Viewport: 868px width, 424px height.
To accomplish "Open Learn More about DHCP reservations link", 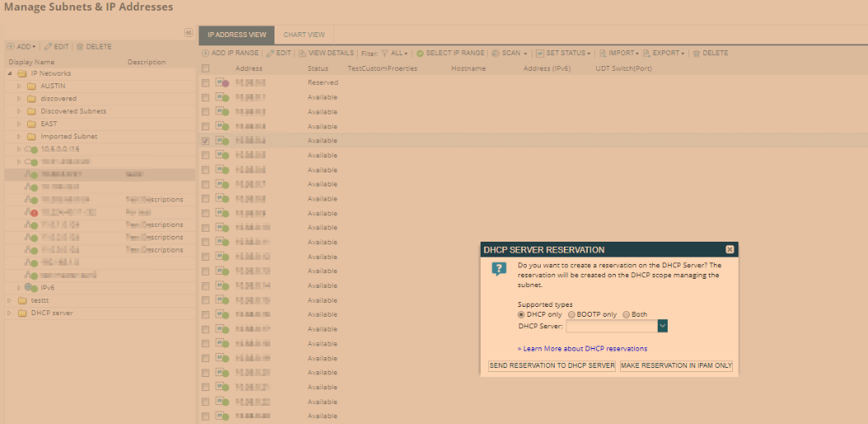I will (582, 349).
